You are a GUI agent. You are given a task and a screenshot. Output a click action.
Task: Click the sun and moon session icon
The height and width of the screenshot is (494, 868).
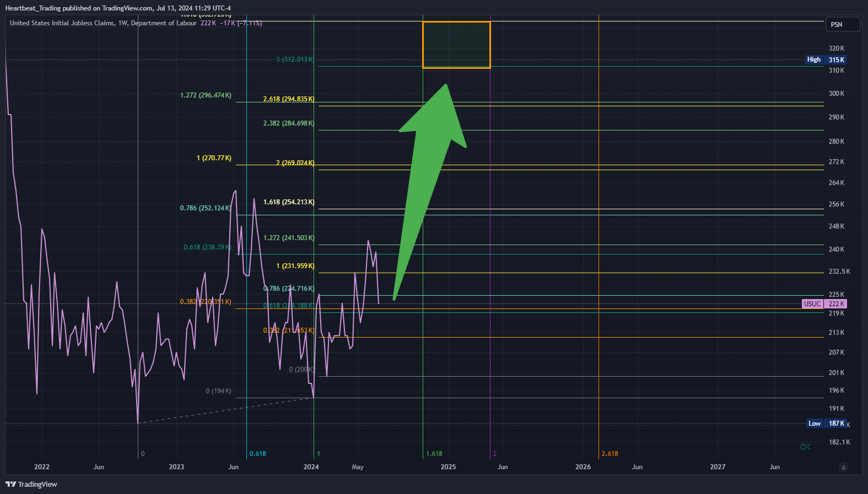805,447
